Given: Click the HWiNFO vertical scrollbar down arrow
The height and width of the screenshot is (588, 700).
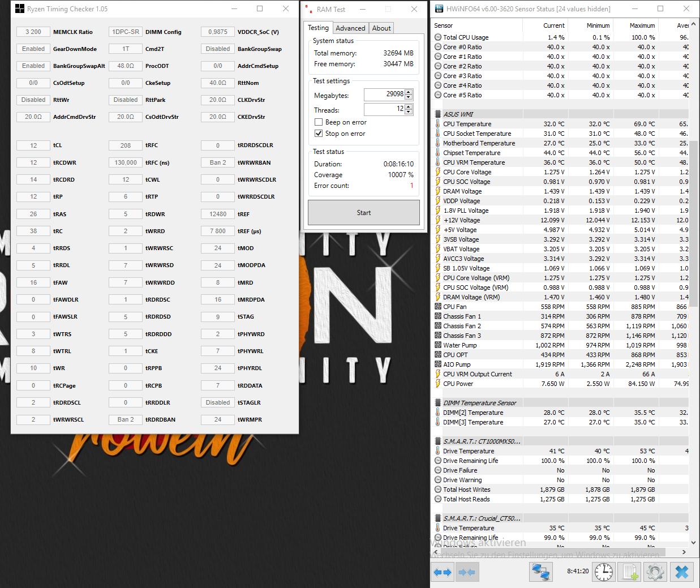Looking at the screenshot, I should click(x=694, y=542).
